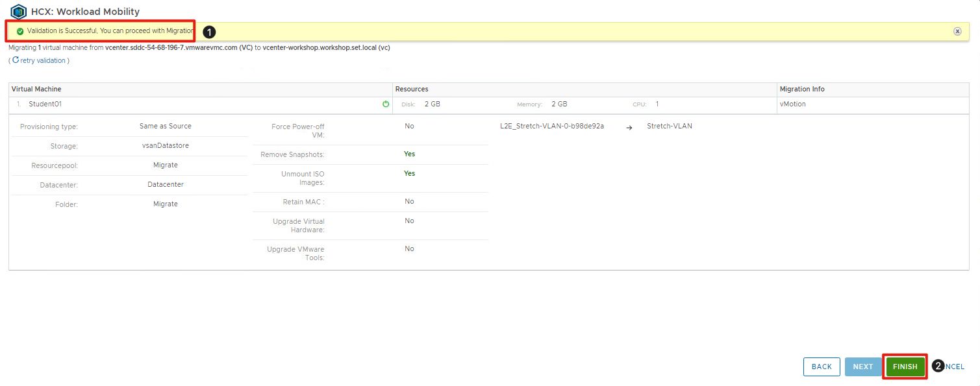Click the HCX Workload Mobility logo icon
The image size is (980, 386).
(18, 12)
